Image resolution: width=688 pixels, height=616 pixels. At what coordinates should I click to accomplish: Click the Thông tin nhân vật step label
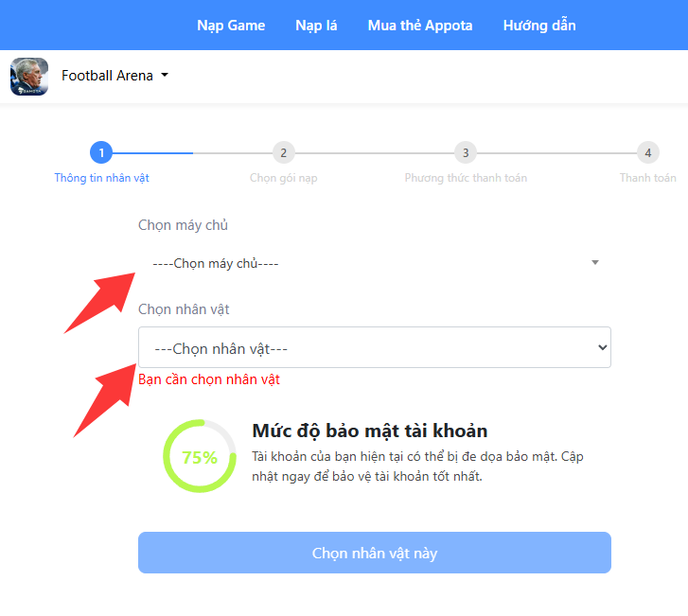pyautogui.click(x=102, y=178)
